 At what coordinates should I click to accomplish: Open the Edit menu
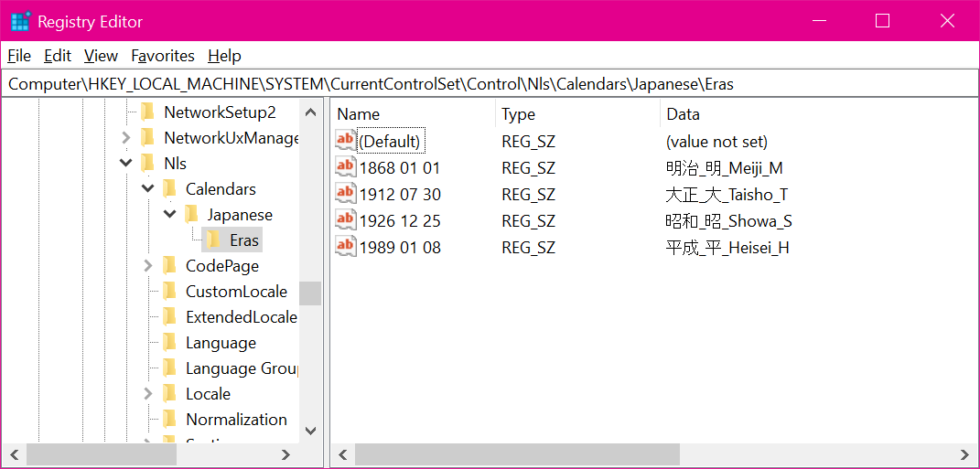(x=58, y=56)
